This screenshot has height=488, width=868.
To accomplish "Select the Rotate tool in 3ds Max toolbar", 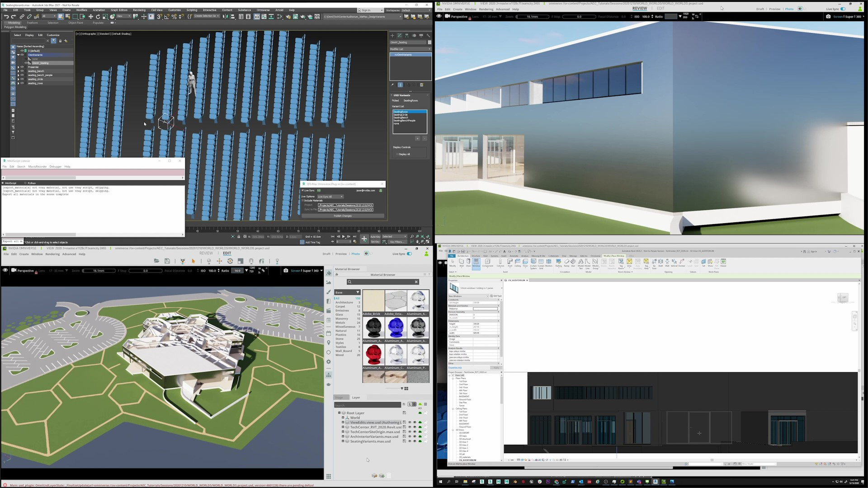I will click(x=98, y=17).
